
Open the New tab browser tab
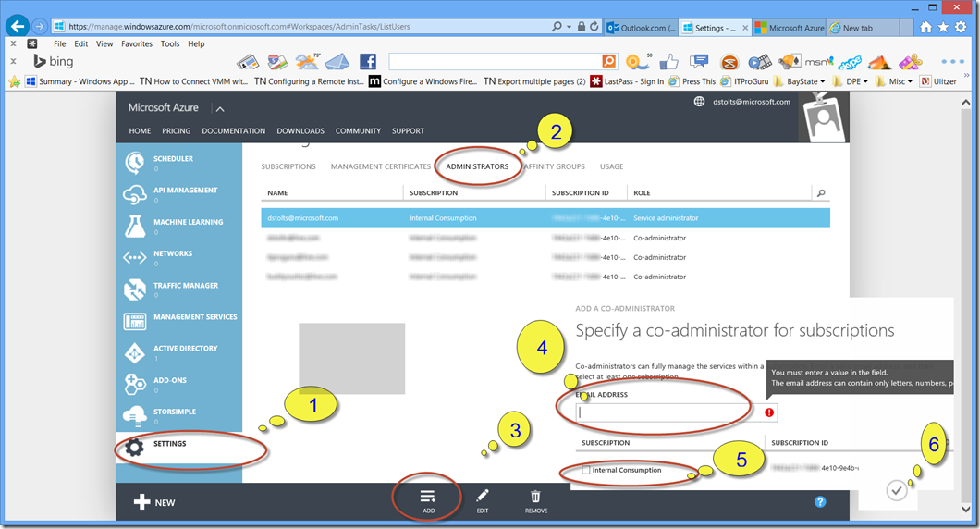tap(863, 28)
